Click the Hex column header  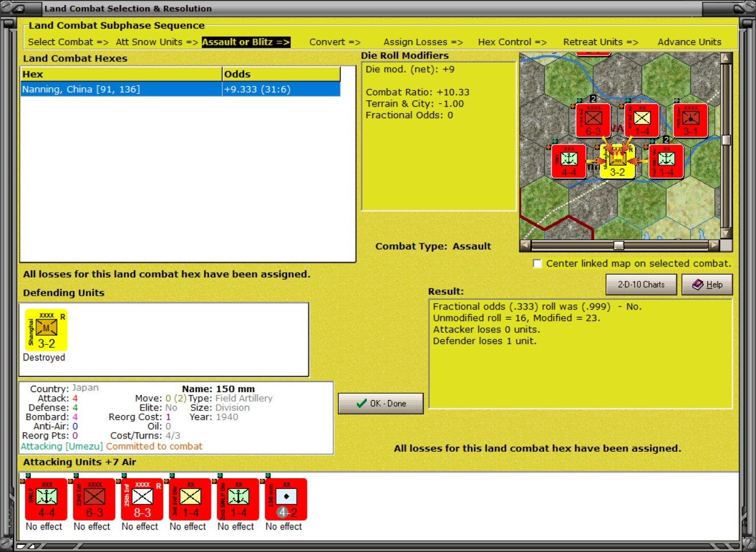pyautogui.click(x=121, y=75)
